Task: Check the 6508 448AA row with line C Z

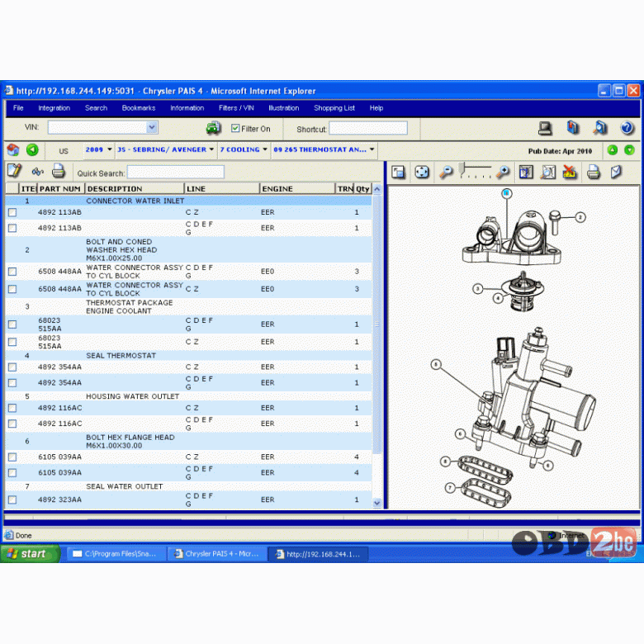Action: tap(12, 289)
